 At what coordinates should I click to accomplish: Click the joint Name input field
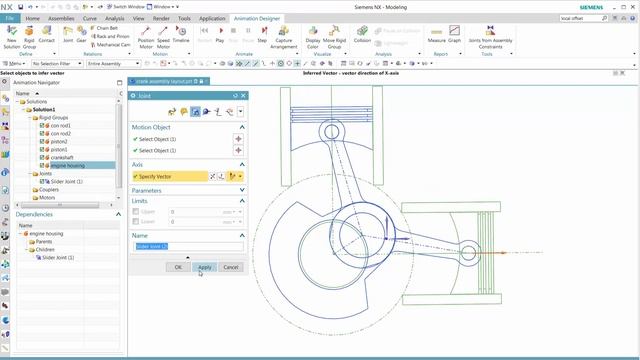pyautogui.click(x=189, y=247)
